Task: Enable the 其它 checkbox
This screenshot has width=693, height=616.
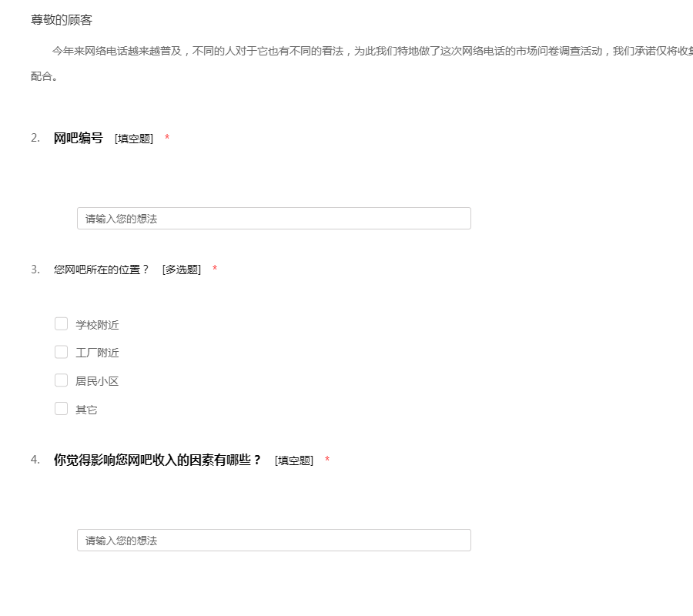Action: tap(62, 409)
